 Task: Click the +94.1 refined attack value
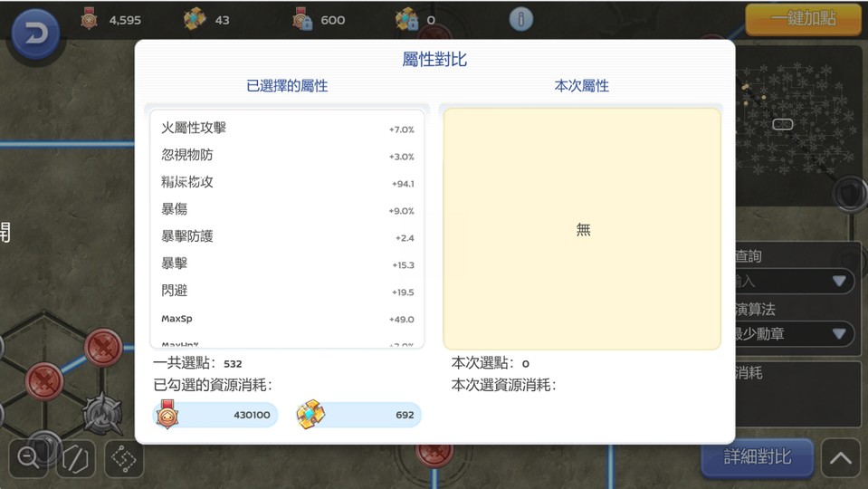[x=403, y=183]
